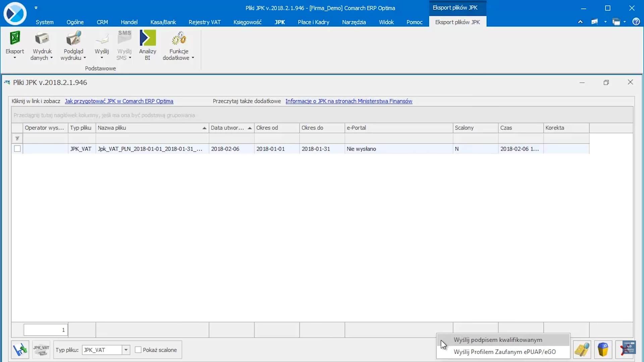Open link Informacje o JPK na stronach Ministerstwa Finansów
Viewport: 644px width, 362px height.
(x=349, y=101)
